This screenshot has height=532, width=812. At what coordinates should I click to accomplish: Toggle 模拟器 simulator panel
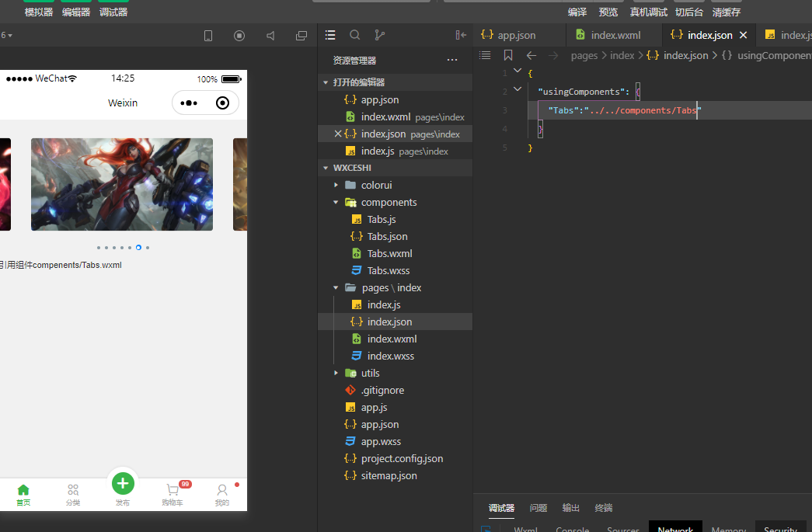(39, 12)
